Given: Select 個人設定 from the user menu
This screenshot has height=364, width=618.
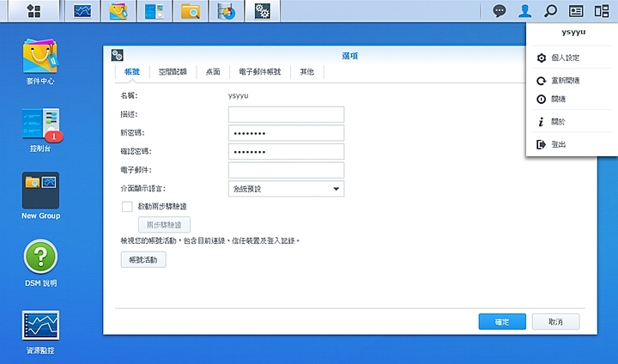Looking at the screenshot, I should 564,58.
